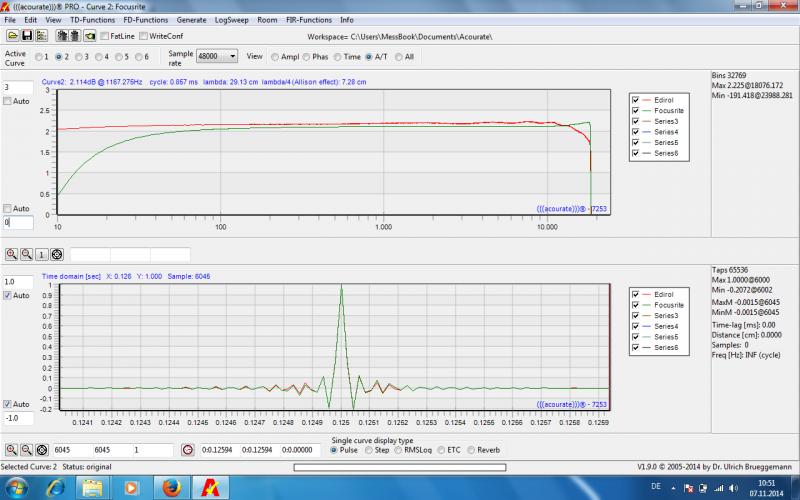Select ETC curve display type
Viewport: 800px width, 500px height.
(x=441, y=450)
